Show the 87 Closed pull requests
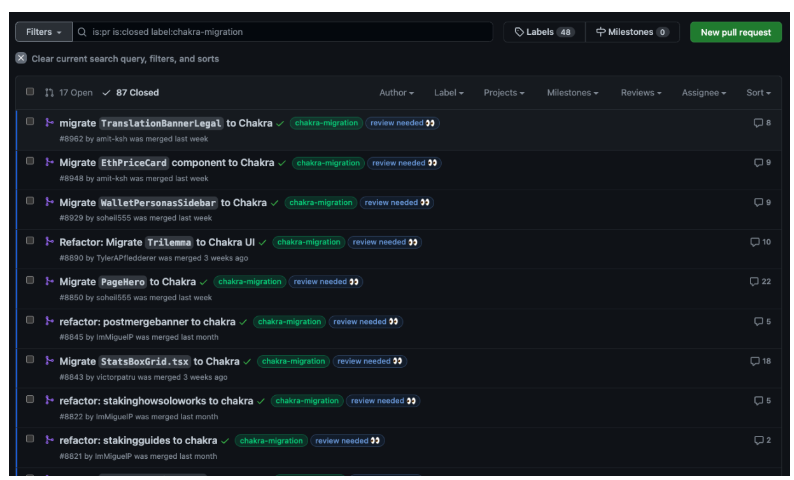The height and width of the screenshot is (480, 794). pos(131,93)
